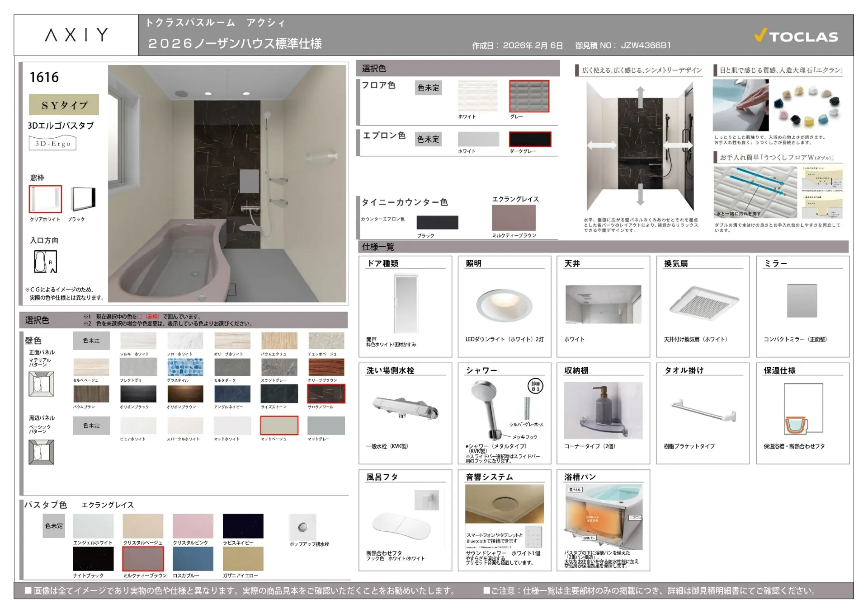Open the 壁色 front panel pattern selector
The image size is (868, 613).
point(42,384)
